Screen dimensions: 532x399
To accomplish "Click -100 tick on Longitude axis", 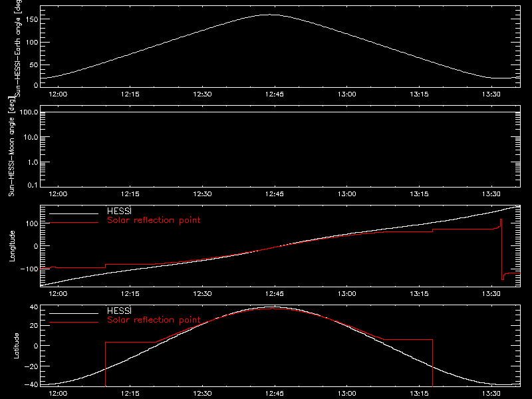I will [29, 269].
